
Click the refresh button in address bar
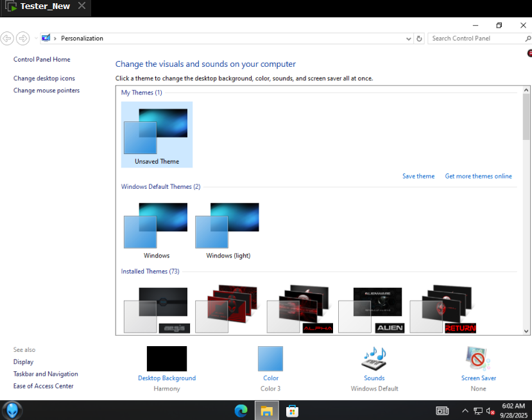click(x=420, y=39)
